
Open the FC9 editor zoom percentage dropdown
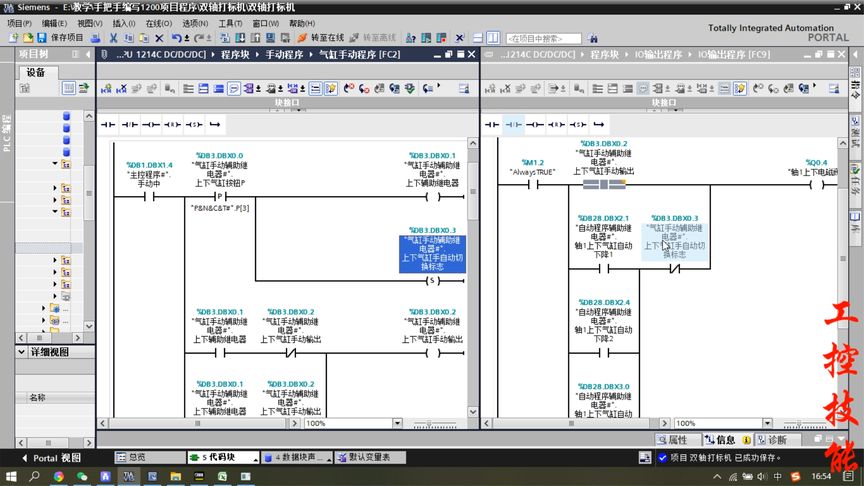[767, 423]
